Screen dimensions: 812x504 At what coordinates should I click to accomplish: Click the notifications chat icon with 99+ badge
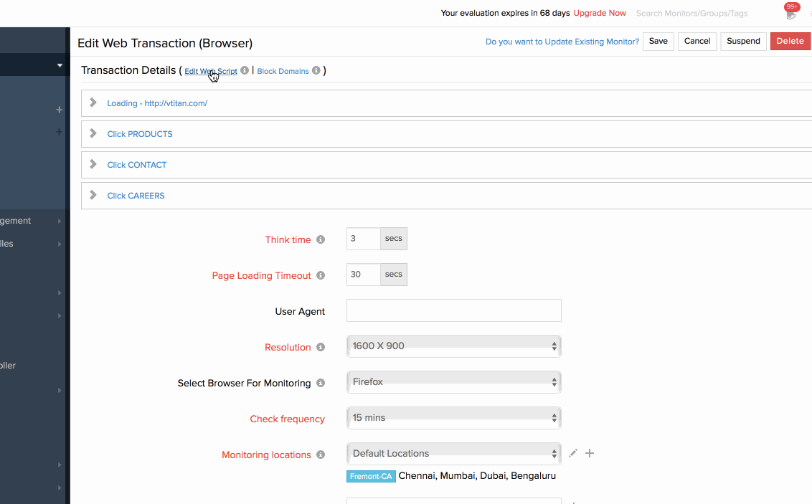[790, 14]
